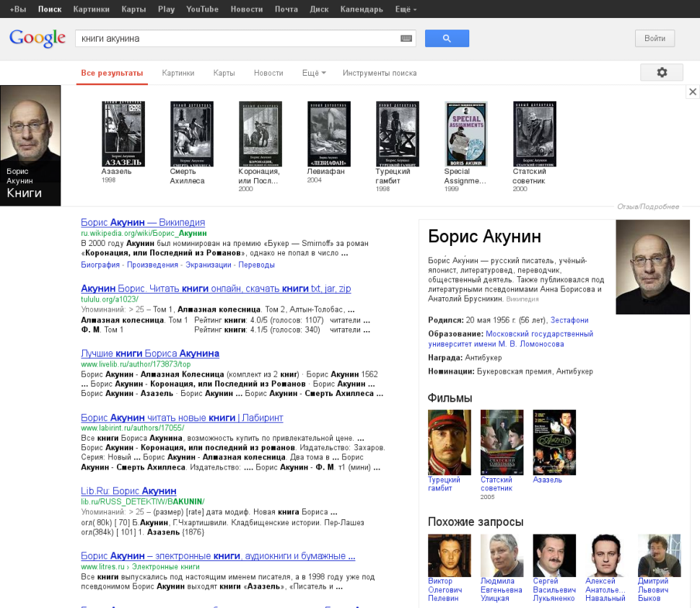
Task: Click Boris Akunin's portrait in the info panel
Action: point(652,267)
